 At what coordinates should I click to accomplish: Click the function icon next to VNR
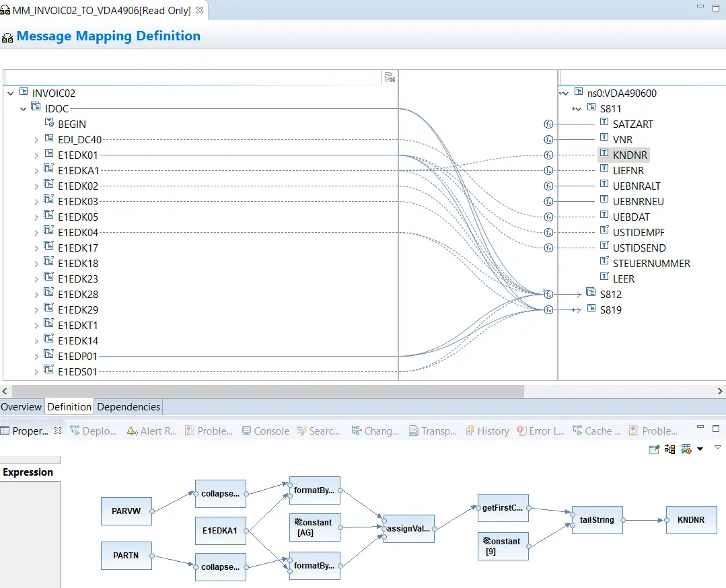click(548, 140)
